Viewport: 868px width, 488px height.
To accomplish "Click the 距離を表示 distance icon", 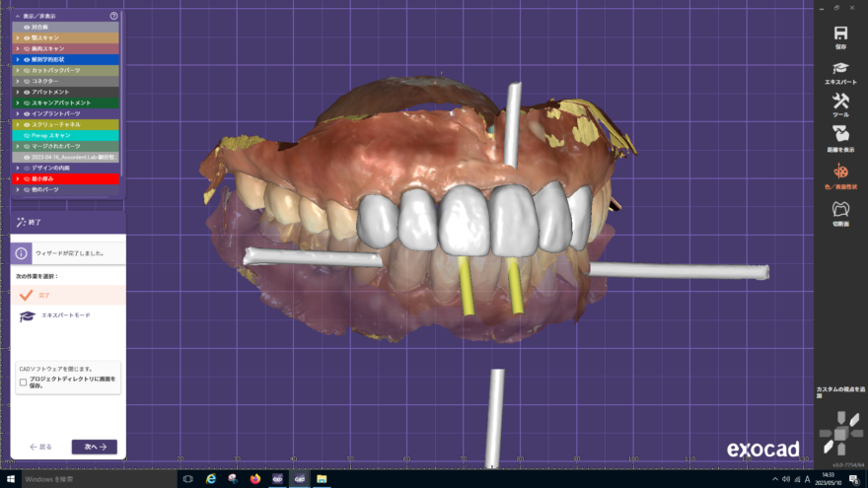I will coord(840,137).
